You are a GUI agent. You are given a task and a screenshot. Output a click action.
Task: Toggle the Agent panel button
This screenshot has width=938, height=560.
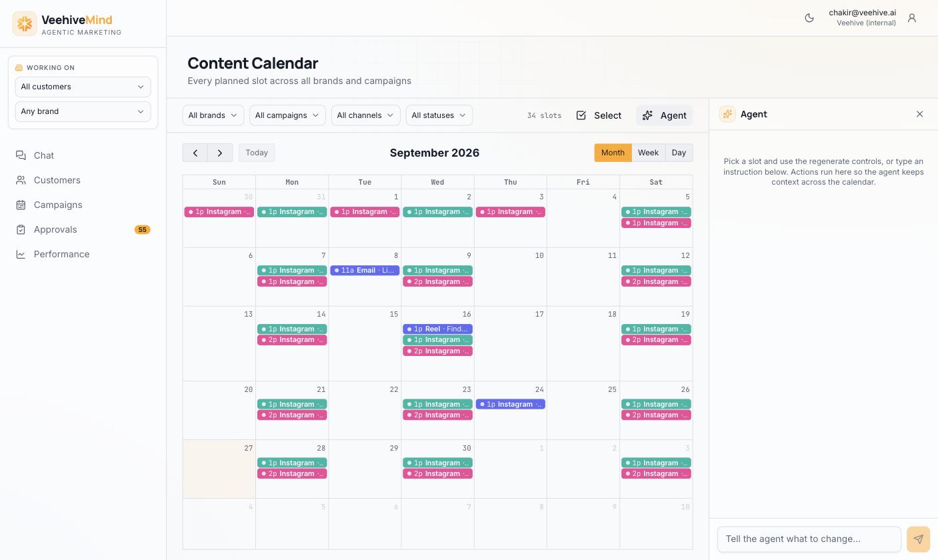[x=664, y=115]
